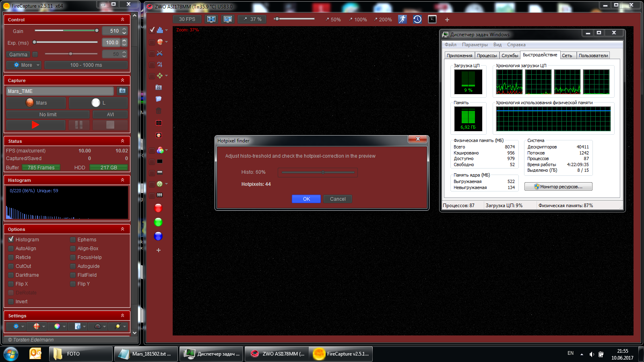The image size is (644, 362).
Task: Open the Параметры menu in Task Manager
Action: pos(475,45)
